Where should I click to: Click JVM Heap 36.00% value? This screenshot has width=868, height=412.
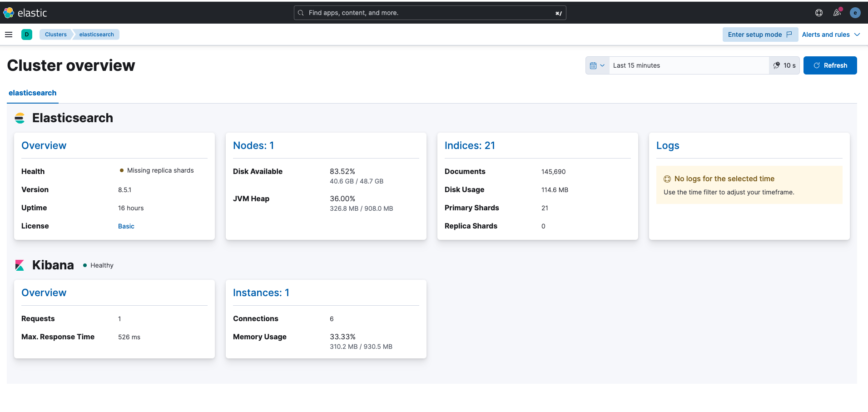tap(342, 199)
